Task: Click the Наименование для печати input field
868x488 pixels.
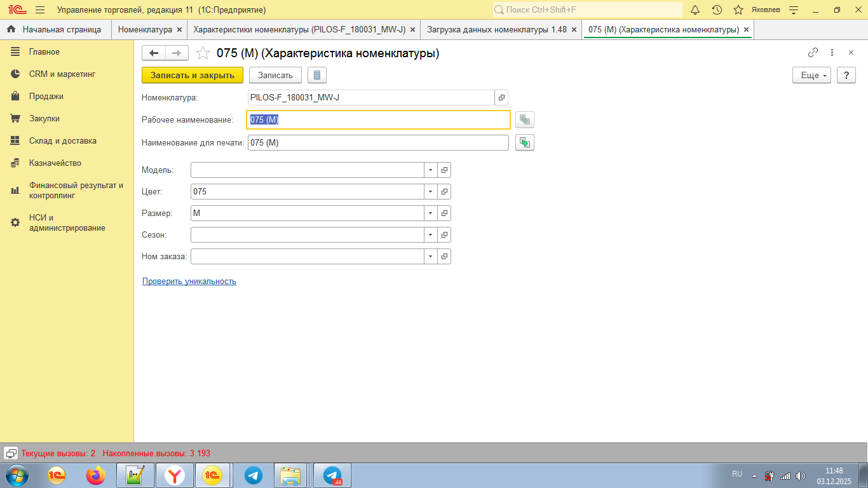Action: [379, 142]
